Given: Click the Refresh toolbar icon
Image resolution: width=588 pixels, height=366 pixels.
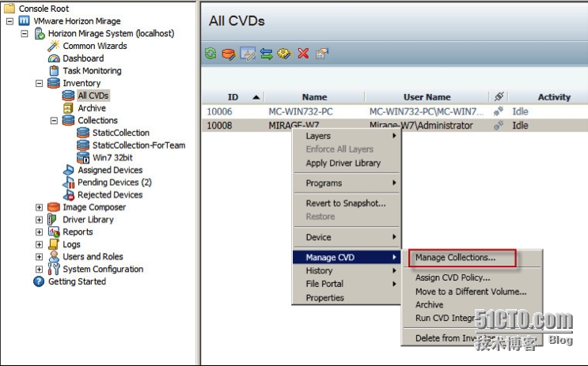Looking at the screenshot, I should click(x=211, y=54).
